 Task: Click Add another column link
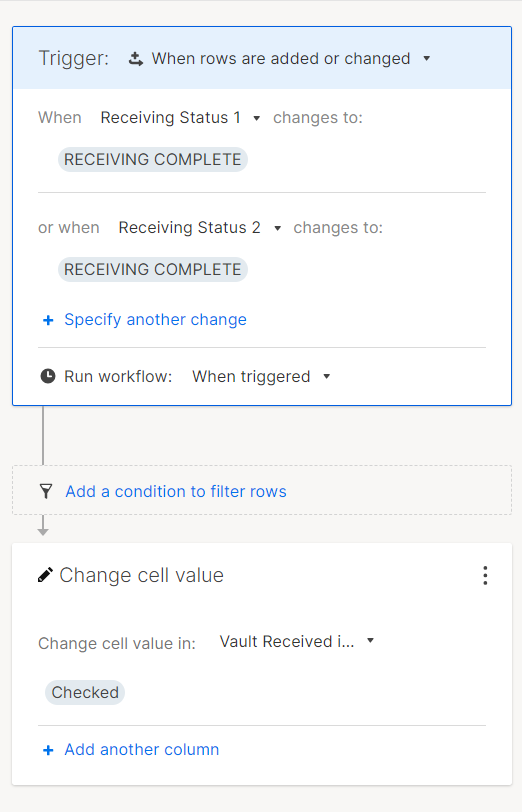pos(141,749)
